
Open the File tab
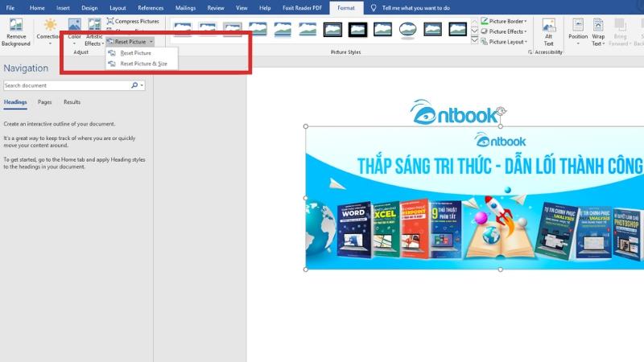10,8
